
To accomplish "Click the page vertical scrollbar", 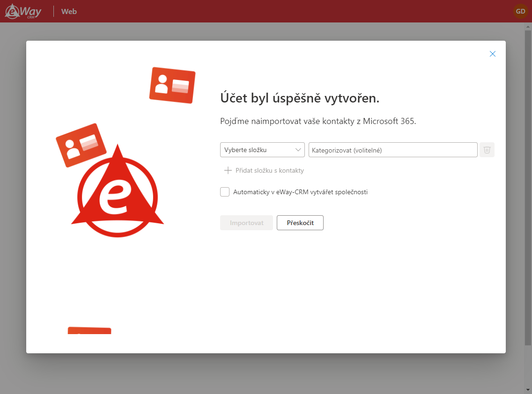I will 528,188.
